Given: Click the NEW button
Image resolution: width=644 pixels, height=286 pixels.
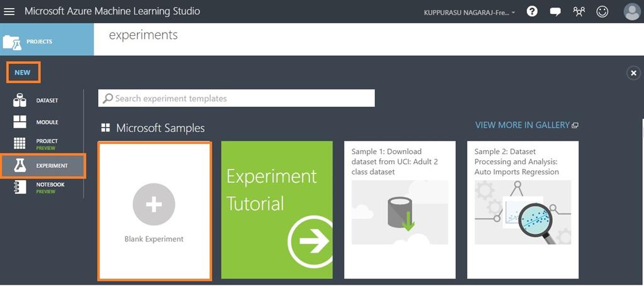Looking at the screenshot, I should pos(23,72).
